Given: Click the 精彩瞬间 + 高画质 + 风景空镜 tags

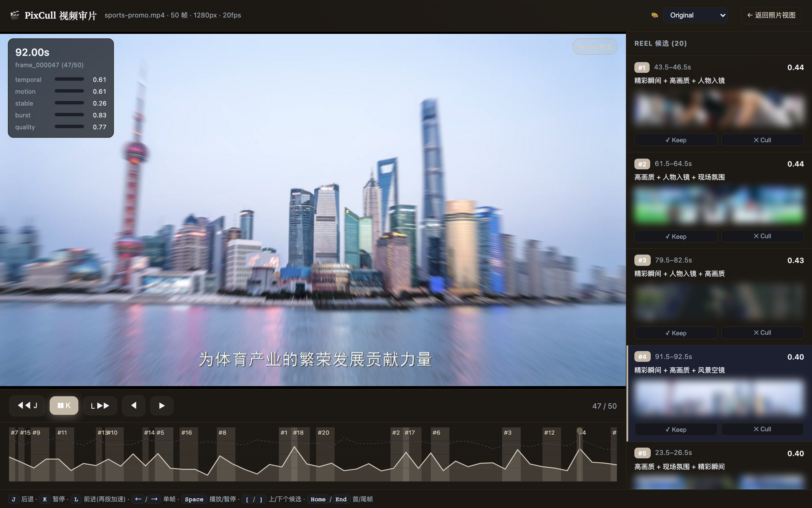Looking at the screenshot, I should click(x=679, y=370).
